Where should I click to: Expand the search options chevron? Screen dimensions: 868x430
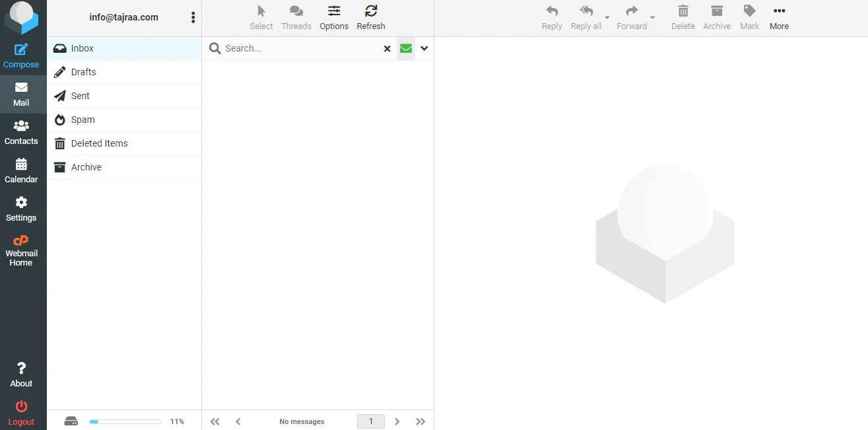tap(424, 48)
